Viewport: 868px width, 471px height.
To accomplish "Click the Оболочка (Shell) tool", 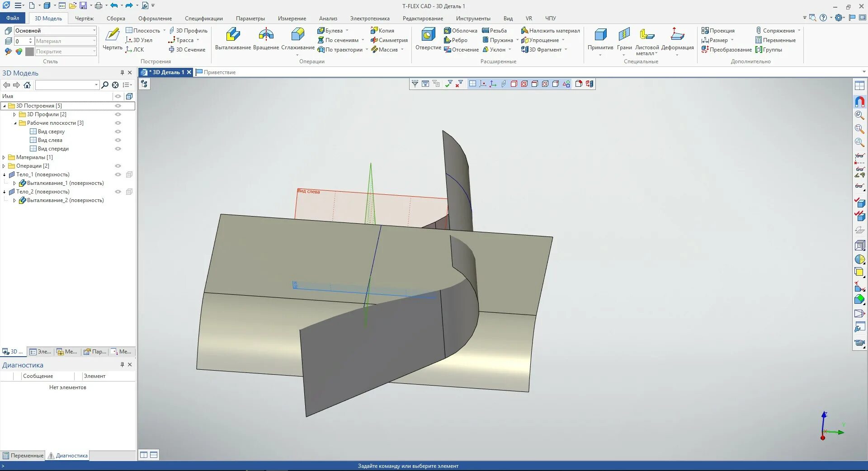I will (x=460, y=30).
